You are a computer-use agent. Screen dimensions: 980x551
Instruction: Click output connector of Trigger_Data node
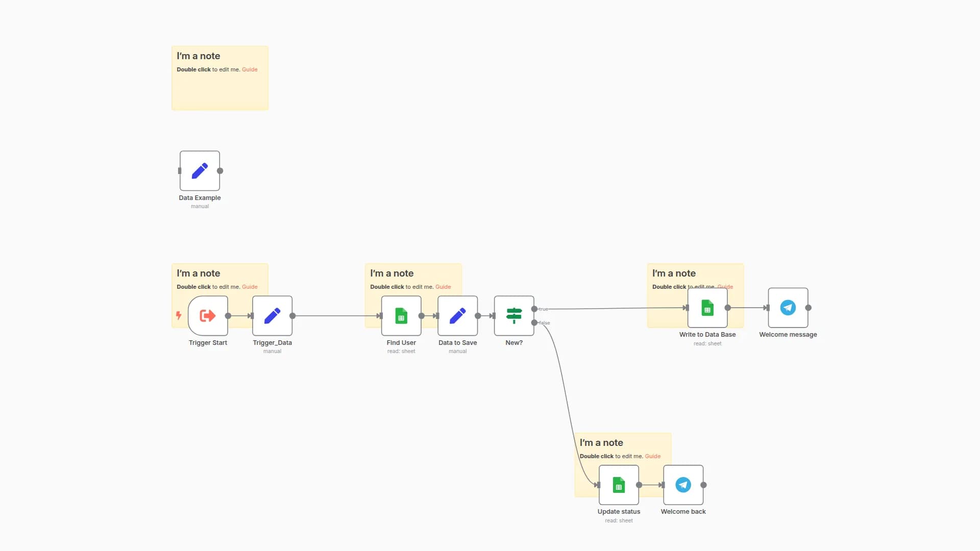click(292, 316)
